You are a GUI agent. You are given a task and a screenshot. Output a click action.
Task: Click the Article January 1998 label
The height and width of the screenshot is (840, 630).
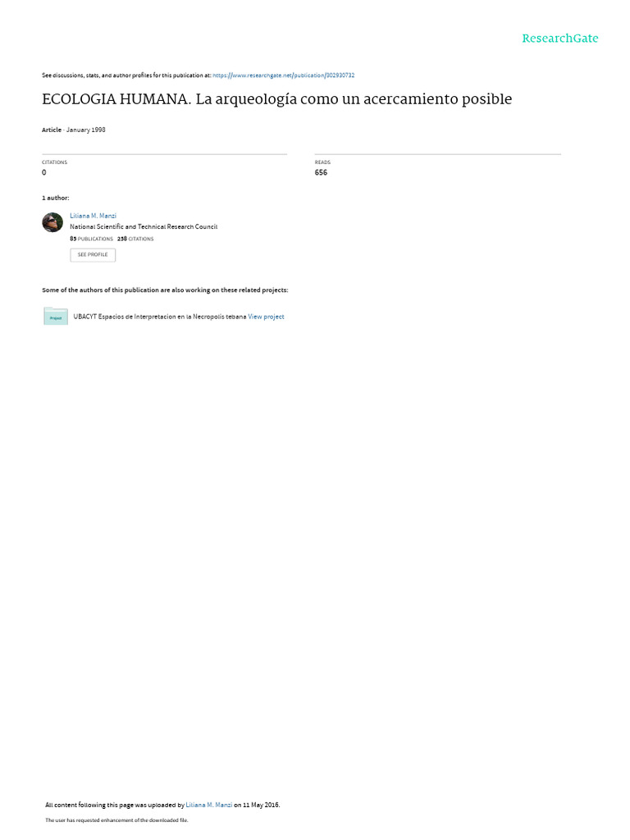pos(73,130)
